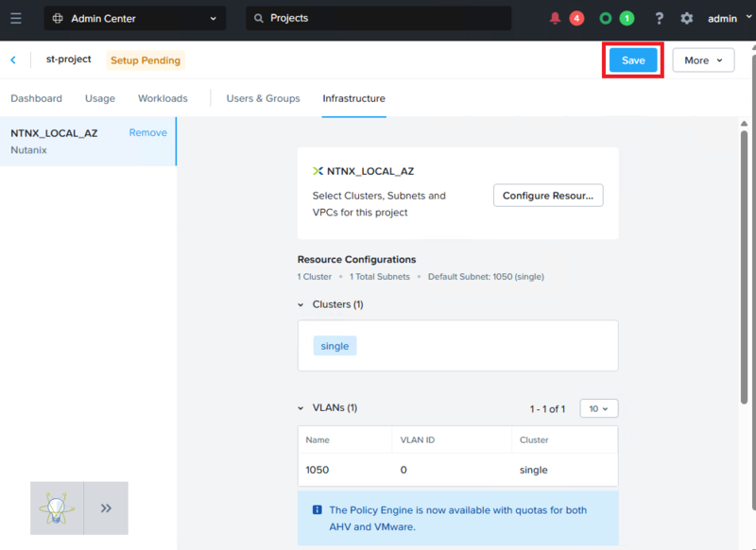Open settings via the gear icon
This screenshot has width=756, height=550.
click(687, 18)
